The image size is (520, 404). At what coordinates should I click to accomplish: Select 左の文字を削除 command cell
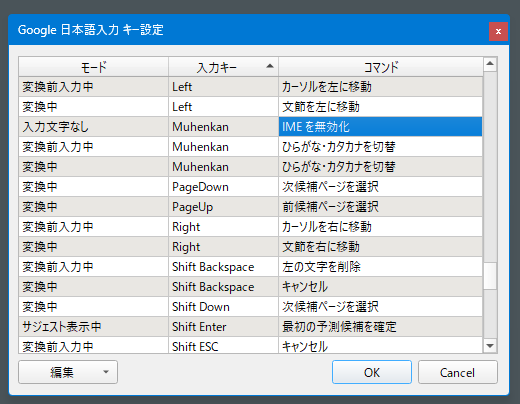pos(380,267)
